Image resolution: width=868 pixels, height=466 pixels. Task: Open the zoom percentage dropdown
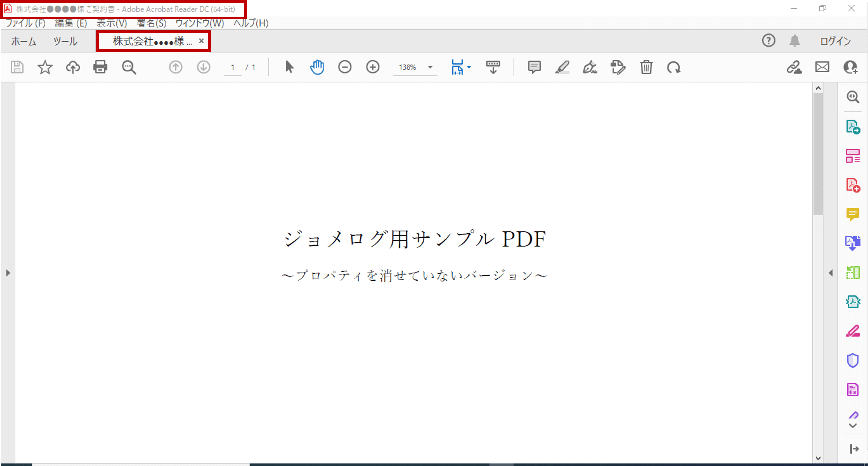click(x=430, y=67)
